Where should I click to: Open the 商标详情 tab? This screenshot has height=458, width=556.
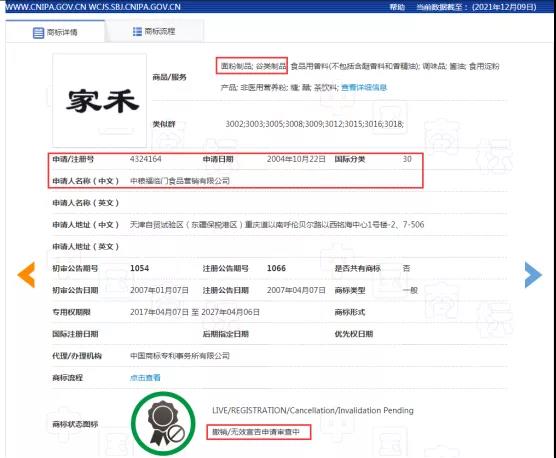(x=55, y=32)
